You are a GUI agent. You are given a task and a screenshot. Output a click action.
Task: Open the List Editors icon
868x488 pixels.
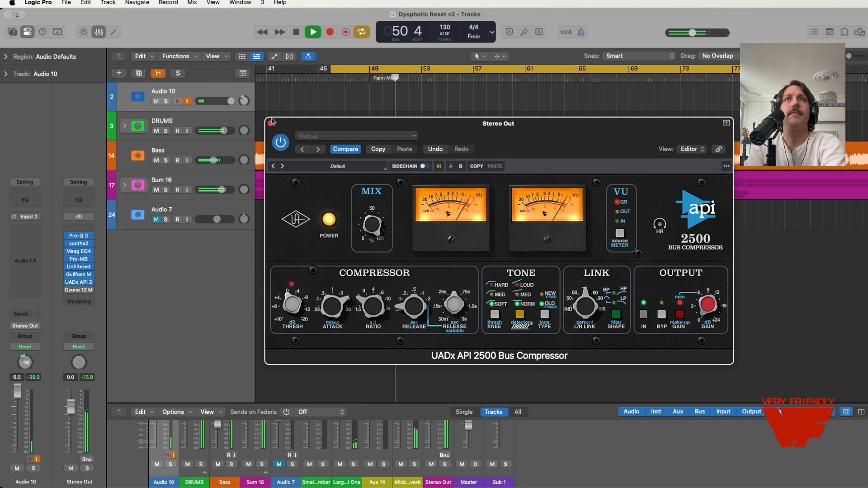(814, 32)
